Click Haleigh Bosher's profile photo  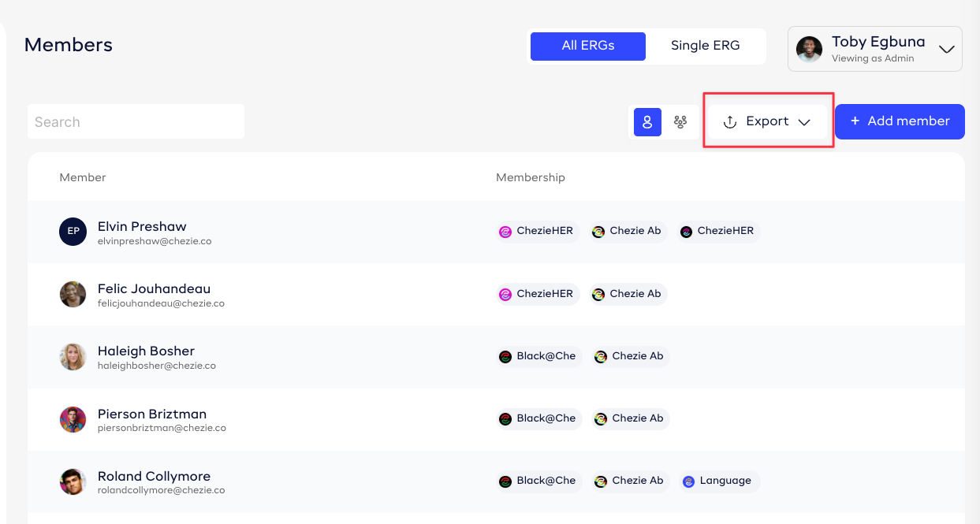[73, 356]
